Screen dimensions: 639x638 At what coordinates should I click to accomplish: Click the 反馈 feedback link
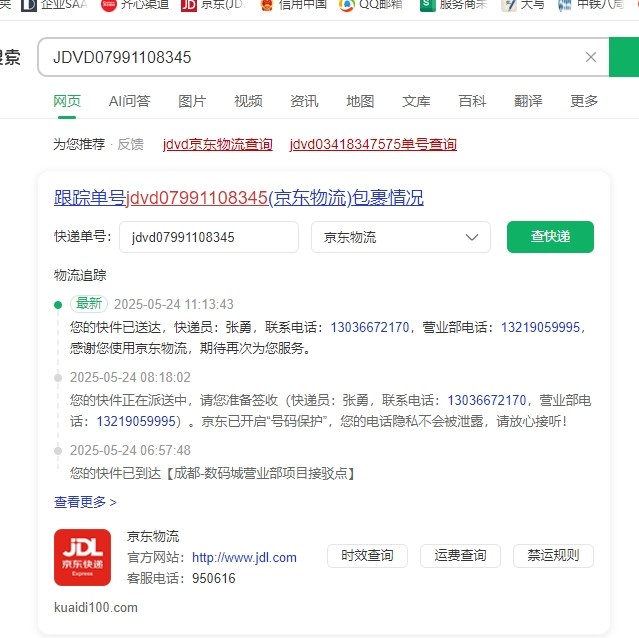tap(130, 144)
